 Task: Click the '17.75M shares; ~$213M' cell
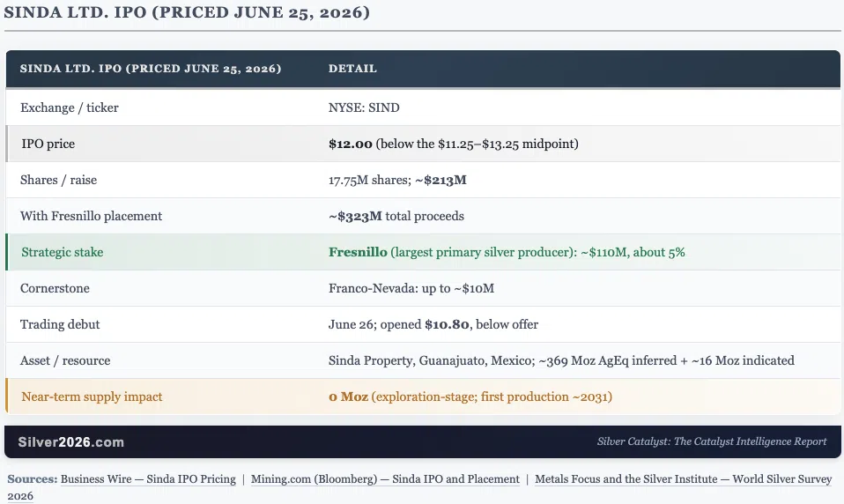(398, 180)
